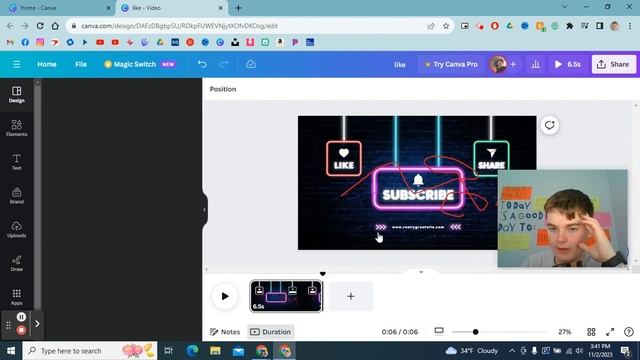Open Magic Switch
Image resolution: width=640 pixels, height=360 pixels.
tap(139, 64)
